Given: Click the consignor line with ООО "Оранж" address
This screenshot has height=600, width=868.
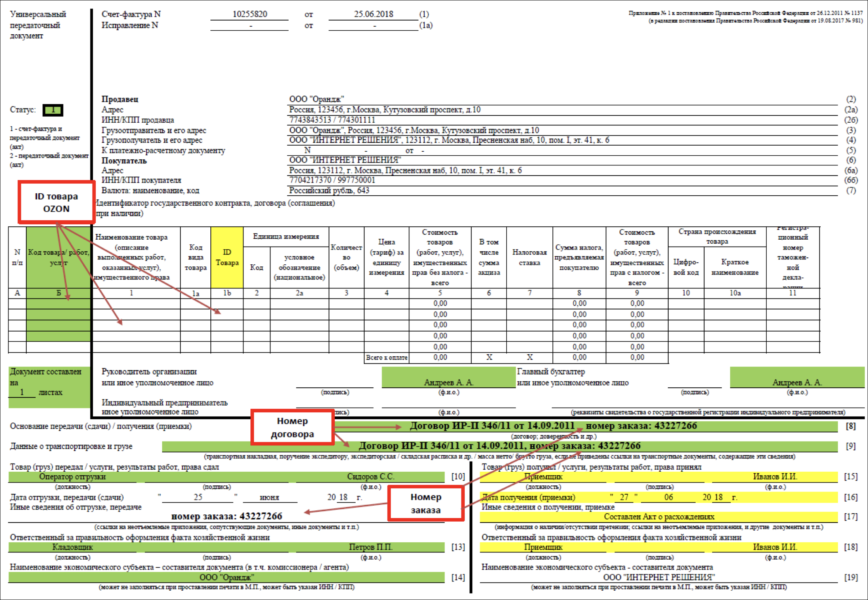Looking at the screenshot, I should [x=414, y=130].
